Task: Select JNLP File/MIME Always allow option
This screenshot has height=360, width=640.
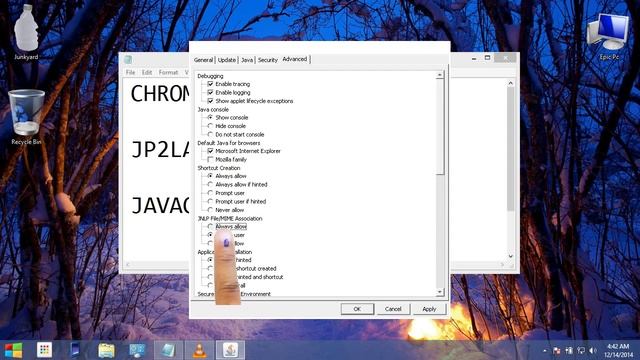Action: [210, 227]
